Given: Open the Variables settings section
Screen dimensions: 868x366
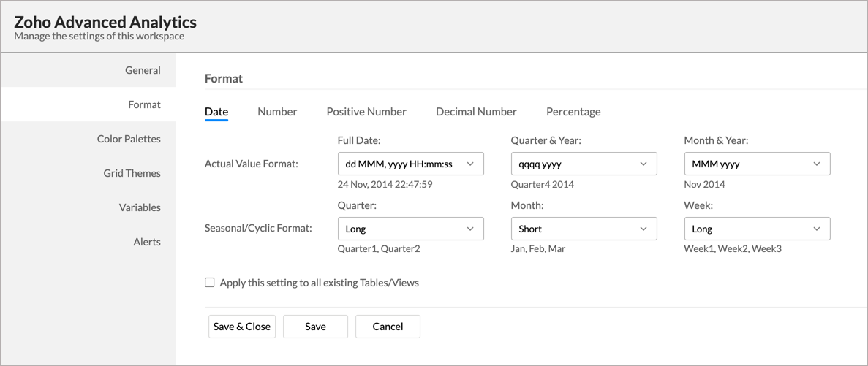Looking at the screenshot, I should [x=140, y=207].
